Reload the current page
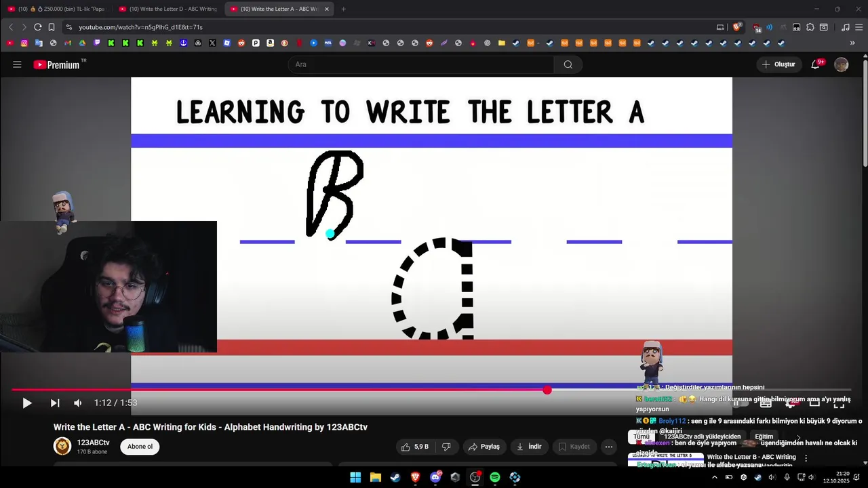 click(x=38, y=27)
